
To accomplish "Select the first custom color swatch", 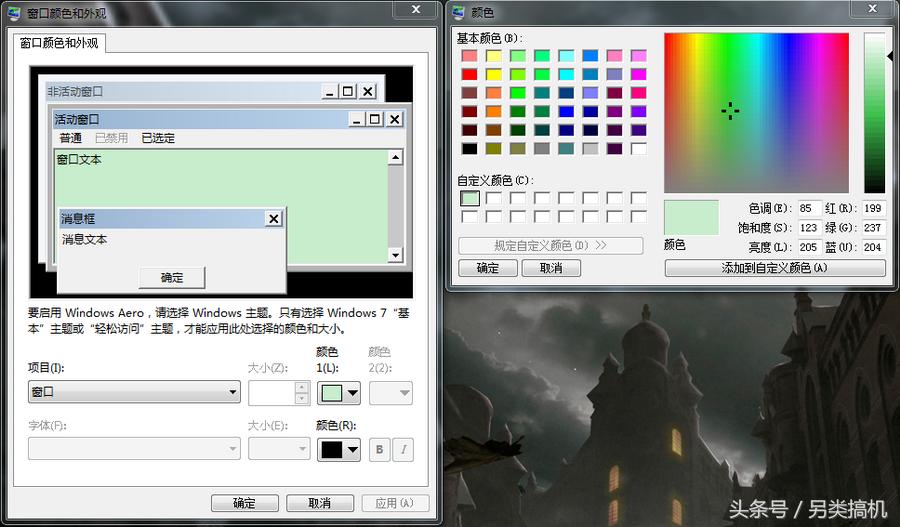I will coord(469,198).
